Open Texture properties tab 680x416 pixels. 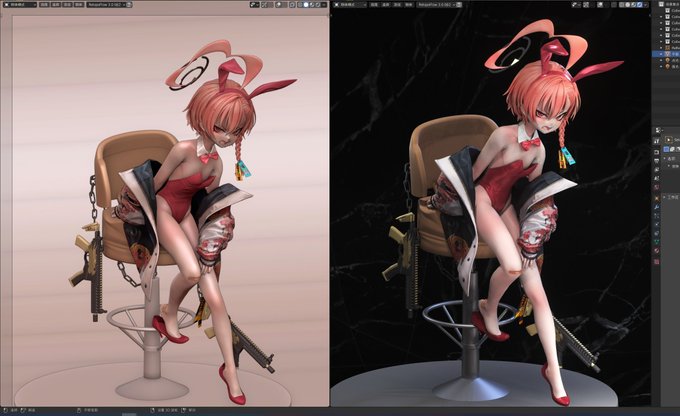coord(657,261)
